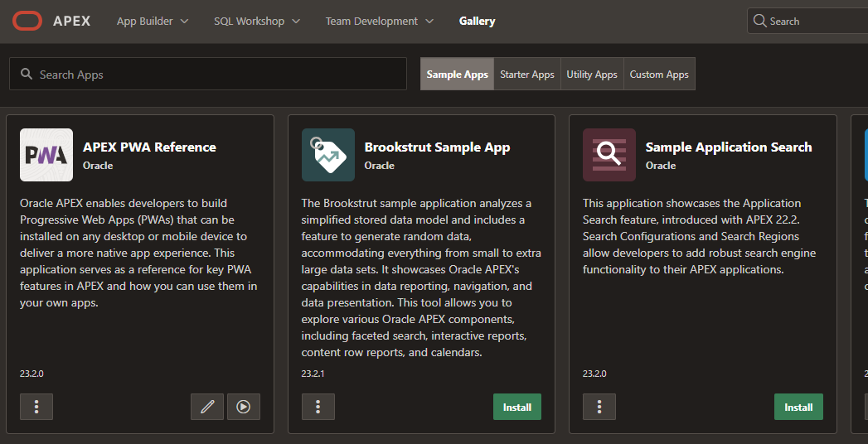Click the Sample Application Search description text

pos(700,236)
